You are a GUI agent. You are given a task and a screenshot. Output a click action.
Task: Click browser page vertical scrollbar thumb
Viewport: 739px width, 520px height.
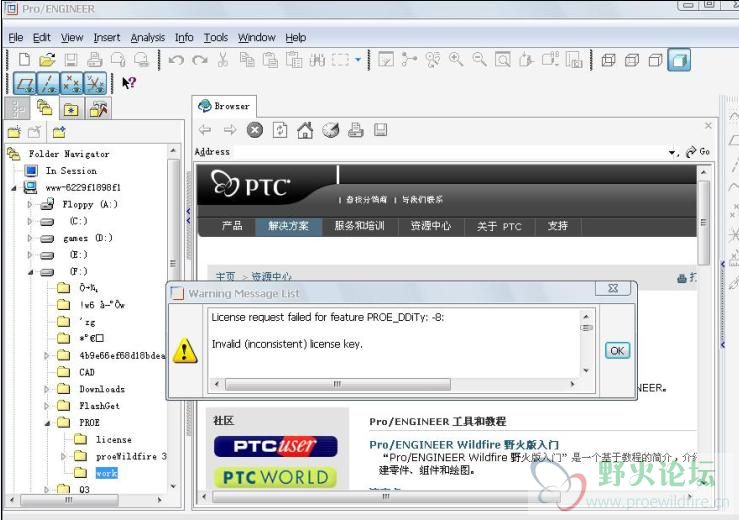(x=703, y=222)
